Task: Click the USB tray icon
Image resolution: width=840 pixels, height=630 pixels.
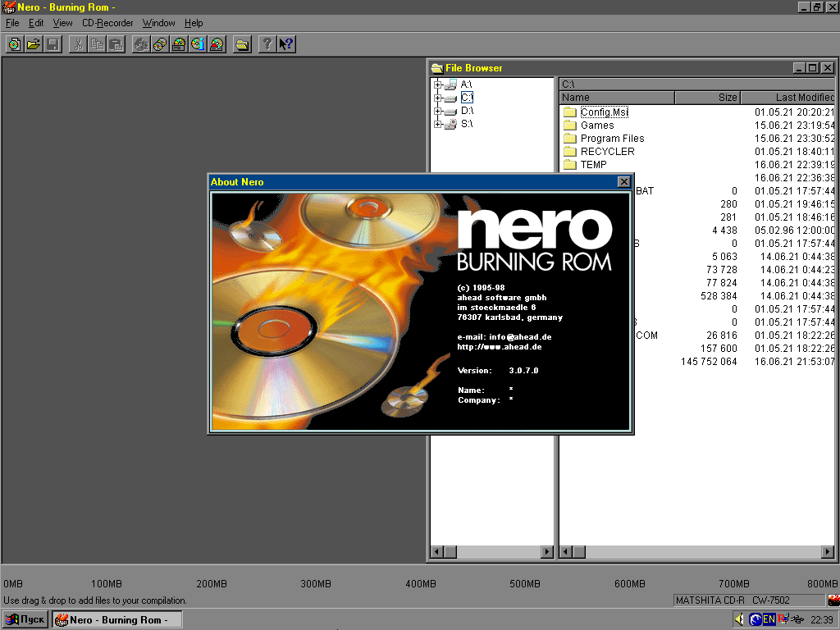Action: tap(796, 620)
